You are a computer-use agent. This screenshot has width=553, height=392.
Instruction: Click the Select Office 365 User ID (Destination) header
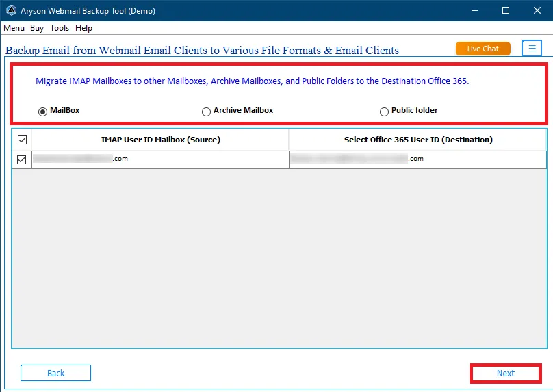(x=418, y=140)
